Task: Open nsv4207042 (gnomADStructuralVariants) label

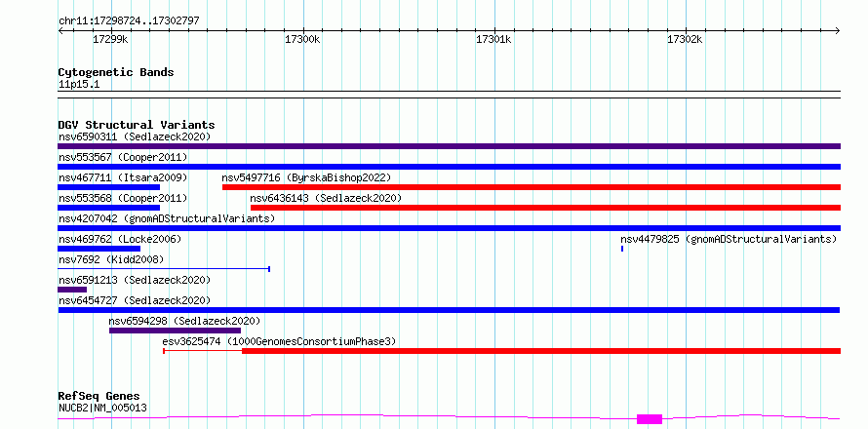Action: click(167, 218)
